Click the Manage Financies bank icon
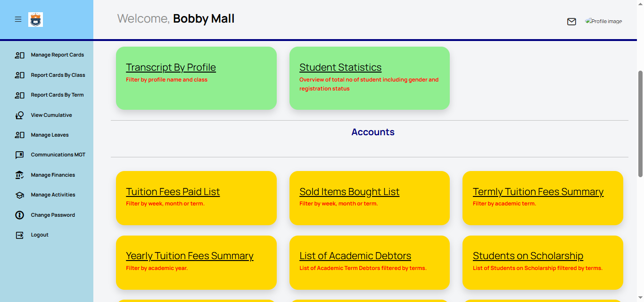Viewport: 644px width, 302px height. pyautogui.click(x=19, y=175)
